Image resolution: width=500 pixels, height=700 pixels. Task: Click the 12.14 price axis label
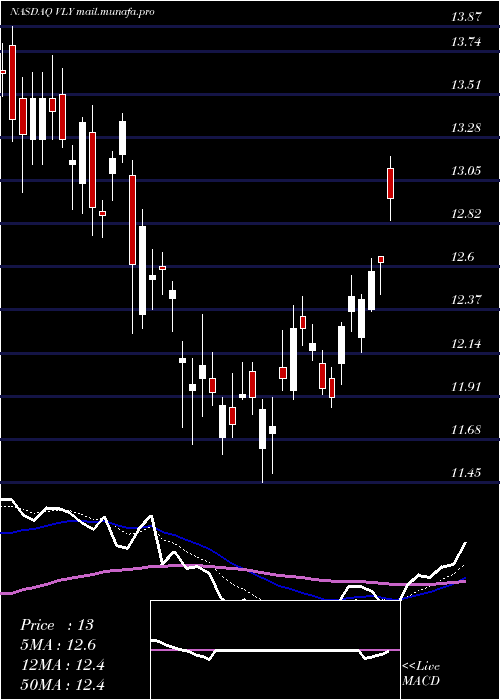tap(466, 344)
